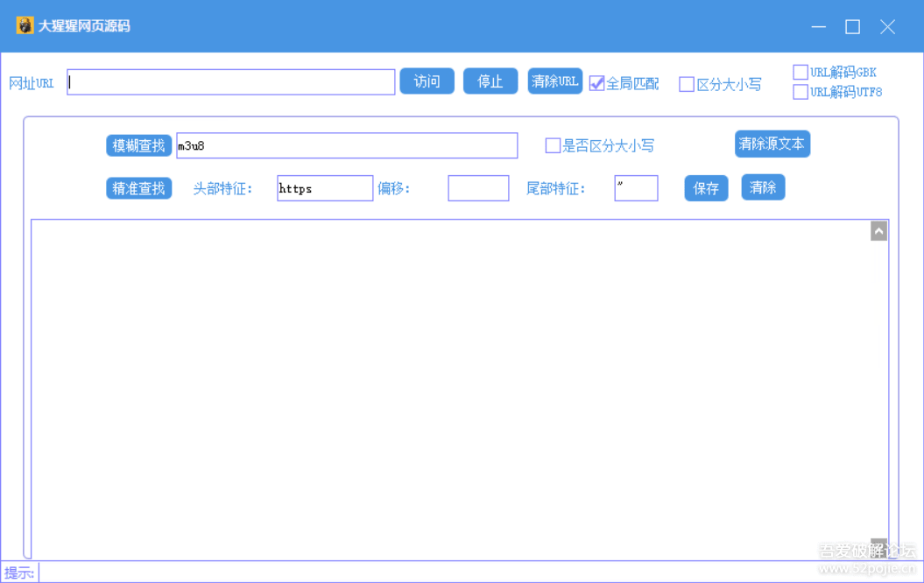Click the scroll up arrow in text area
The image size is (924, 583).
(878, 231)
